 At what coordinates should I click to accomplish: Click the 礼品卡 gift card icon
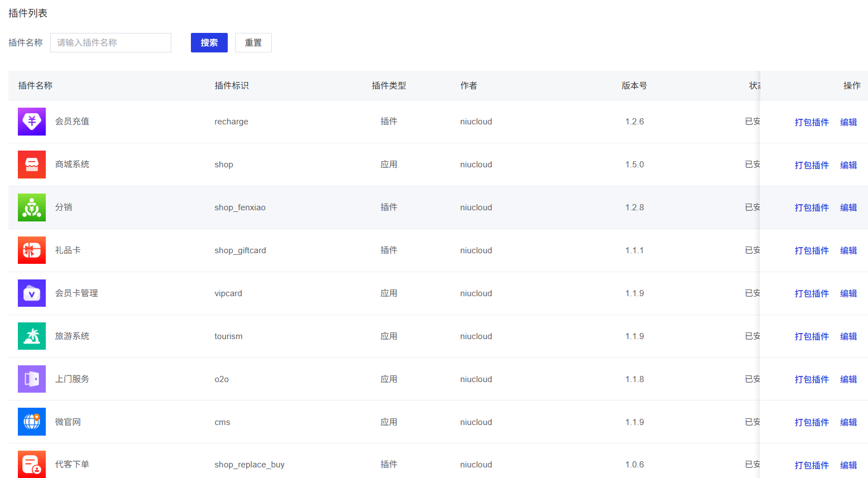tap(32, 250)
